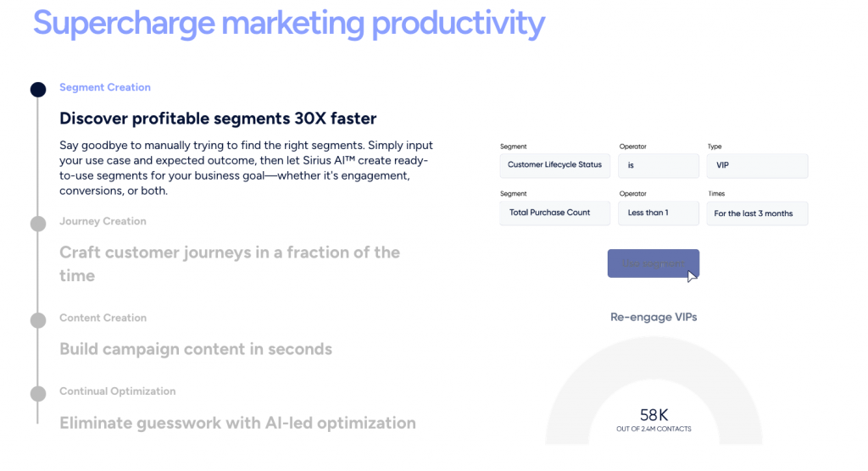The width and height of the screenshot is (868, 471).
Task: Click the 'Discover profitable segments 30X faster' heading
Action: click(x=218, y=119)
